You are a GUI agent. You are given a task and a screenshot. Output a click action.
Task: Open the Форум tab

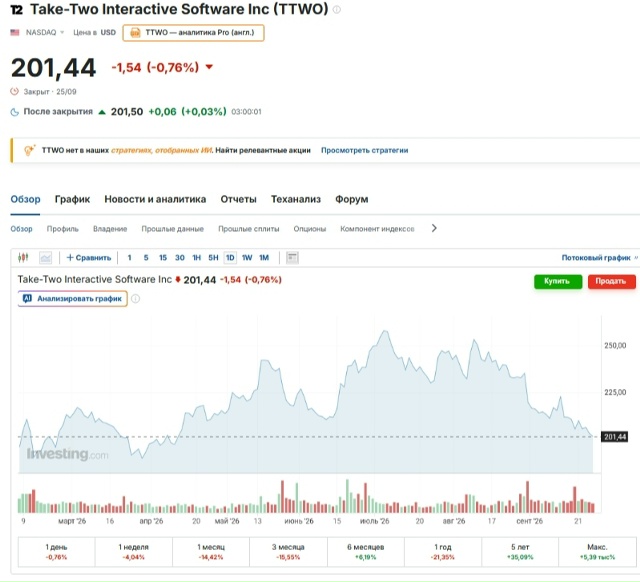(351, 199)
